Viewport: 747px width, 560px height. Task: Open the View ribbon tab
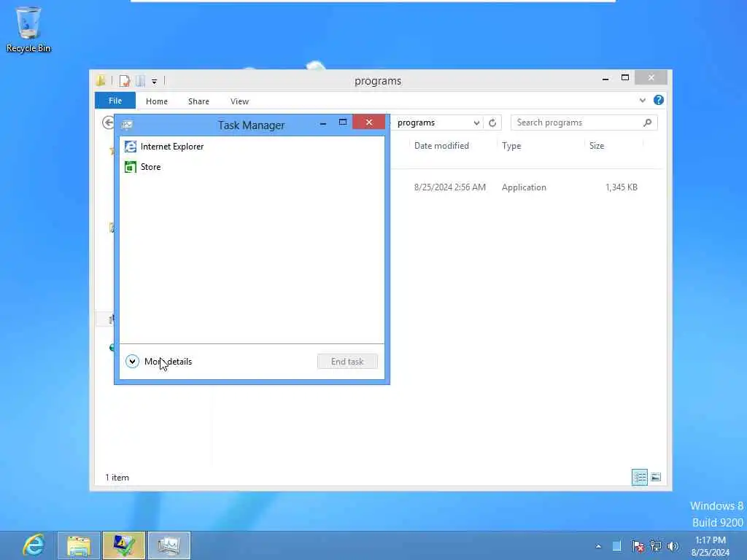tap(239, 101)
